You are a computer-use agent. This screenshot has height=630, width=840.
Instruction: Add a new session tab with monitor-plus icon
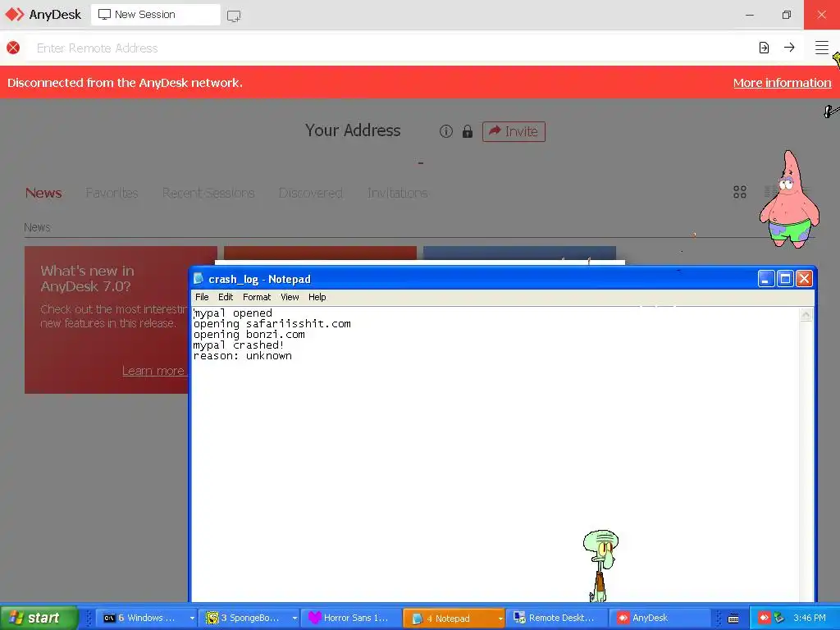point(234,16)
